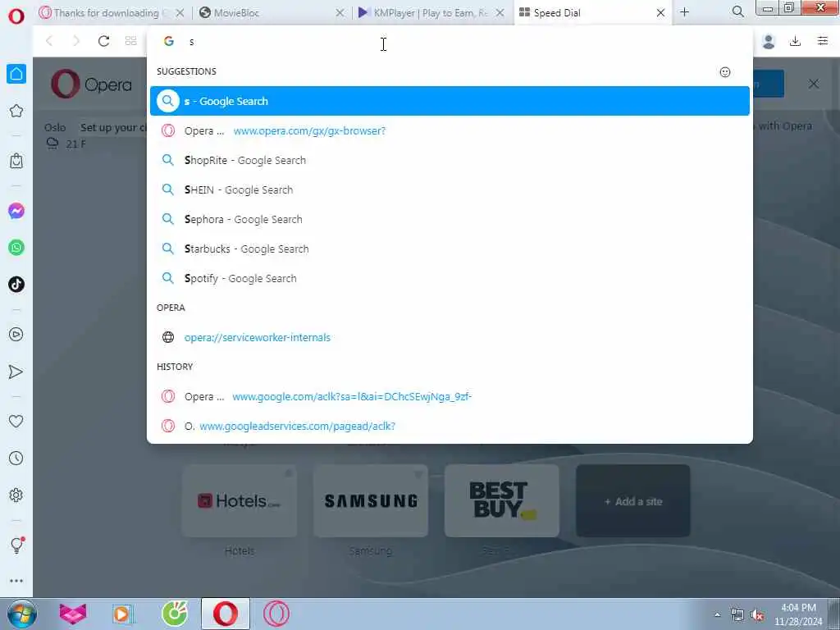840x630 pixels.
Task: Close the KMPlayer tab
Action: click(x=500, y=13)
